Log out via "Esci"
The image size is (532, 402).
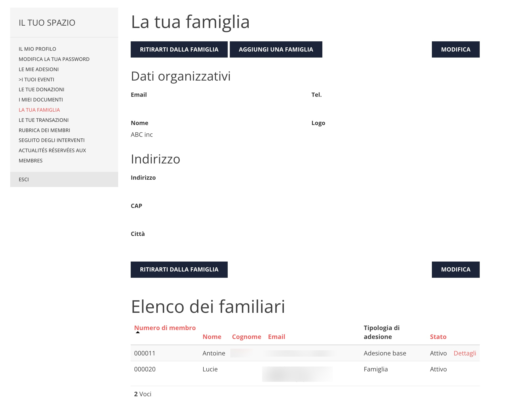pyautogui.click(x=24, y=179)
